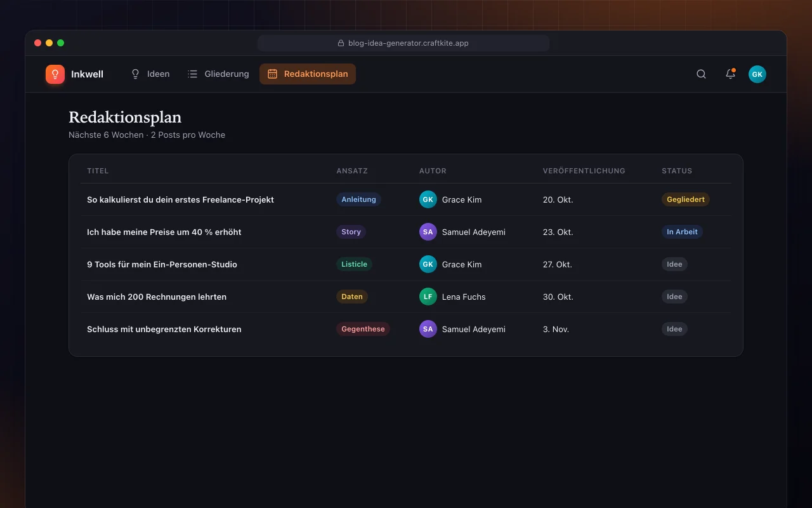Click the Listicle badge
The width and height of the screenshot is (812, 508).
(354, 264)
